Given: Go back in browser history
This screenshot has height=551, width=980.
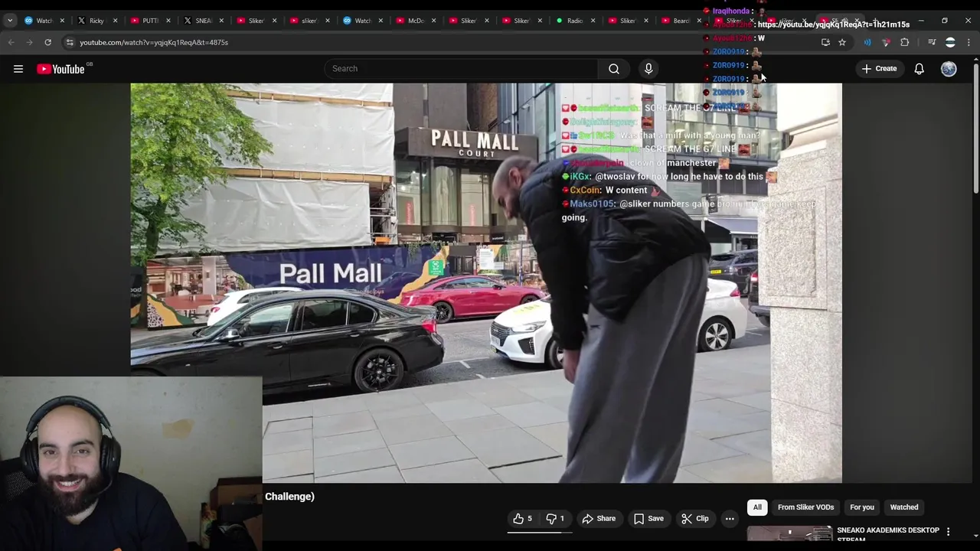Looking at the screenshot, I should [11, 42].
